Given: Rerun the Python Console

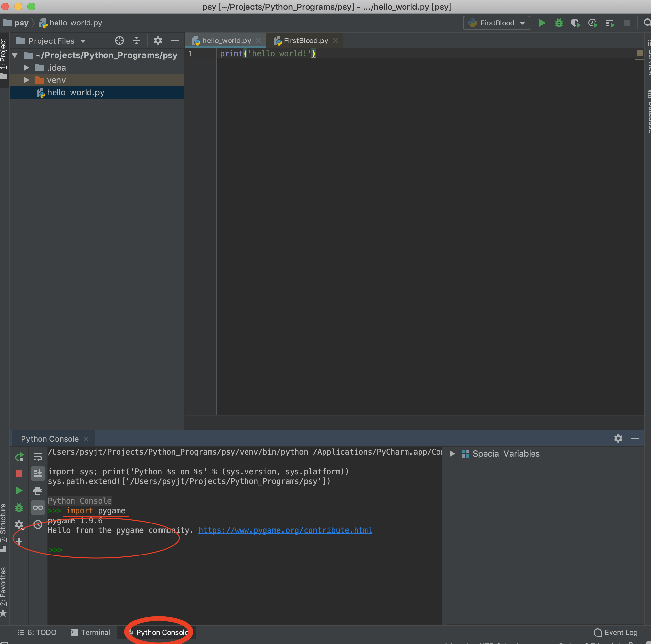Looking at the screenshot, I should pyautogui.click(x=19, y=457).
